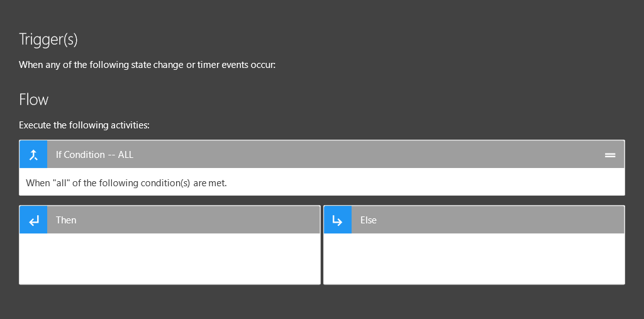
Task: Click the "Then" label text
Action: 66,220
